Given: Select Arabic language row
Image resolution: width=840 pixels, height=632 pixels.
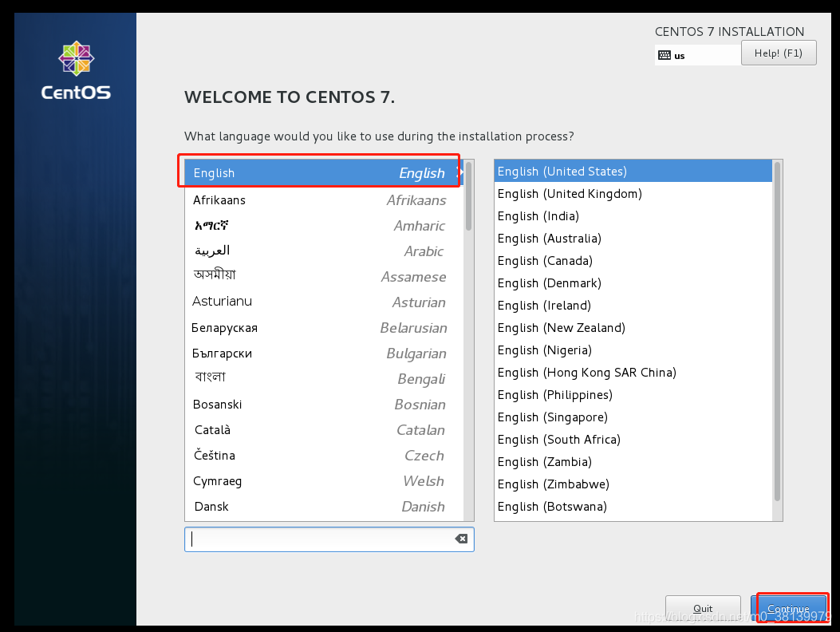Looking at the screenshot, I should (x=324, y=251).
